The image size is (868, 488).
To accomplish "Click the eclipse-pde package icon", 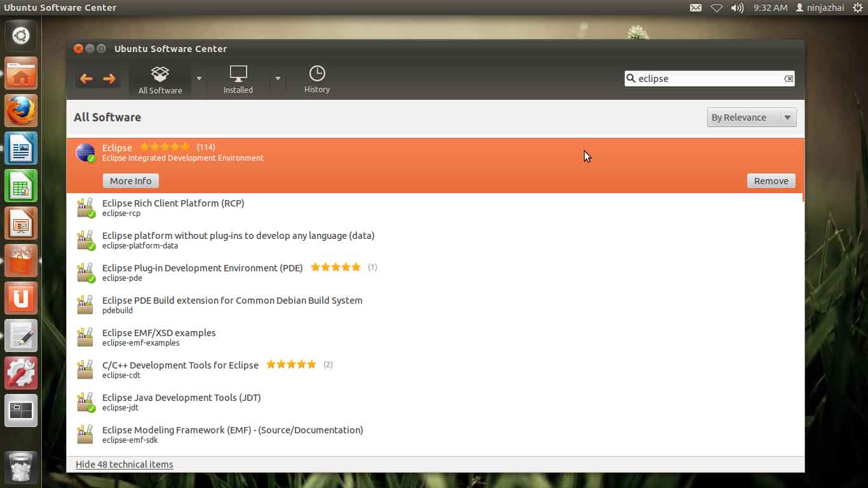I will (x=86, y=273).
